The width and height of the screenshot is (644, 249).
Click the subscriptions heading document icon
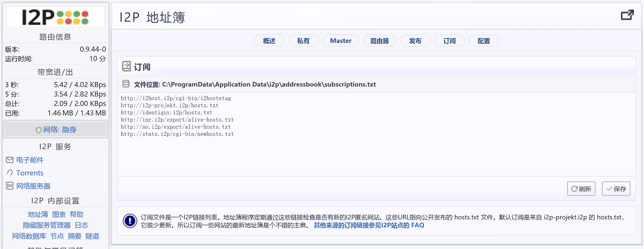(126, 66)
